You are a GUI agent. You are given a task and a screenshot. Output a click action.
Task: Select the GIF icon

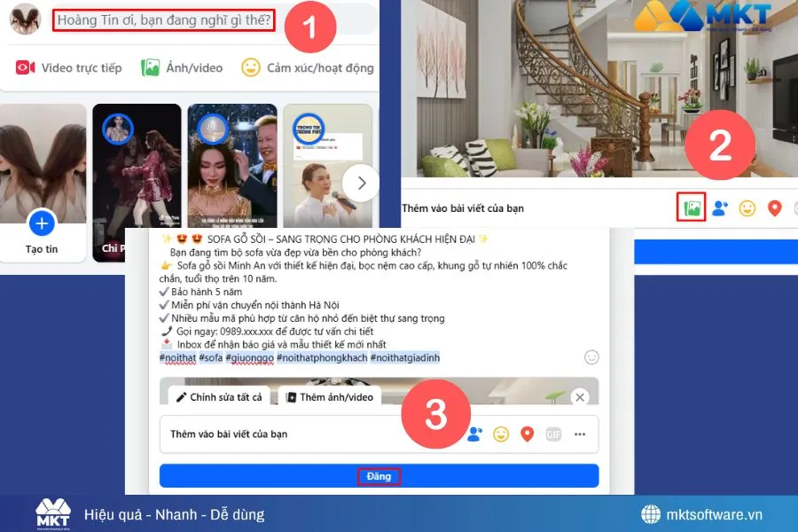555,434
